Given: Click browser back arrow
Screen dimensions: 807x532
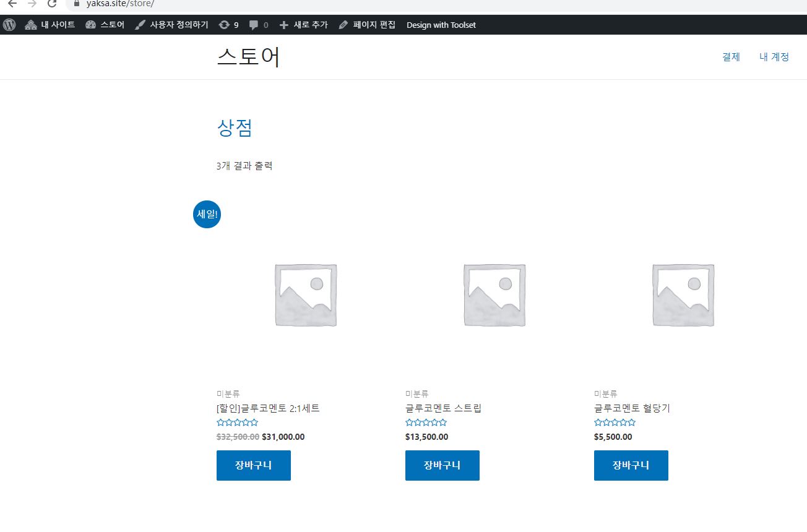Looking at the screenshot, I should [x=12, y=3].
